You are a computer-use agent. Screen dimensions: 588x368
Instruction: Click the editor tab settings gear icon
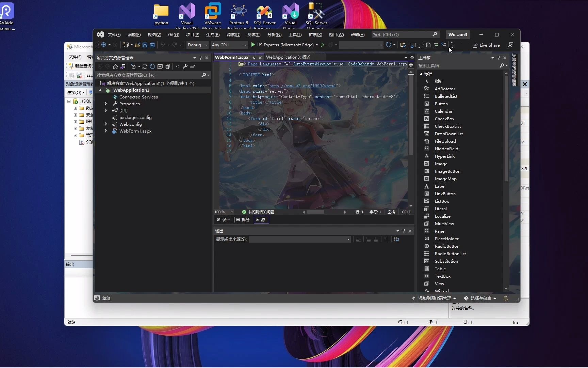[412, 57]
